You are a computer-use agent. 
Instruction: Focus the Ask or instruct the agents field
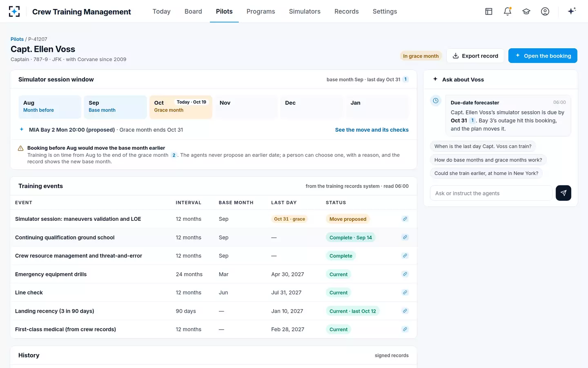click(491, 193)
